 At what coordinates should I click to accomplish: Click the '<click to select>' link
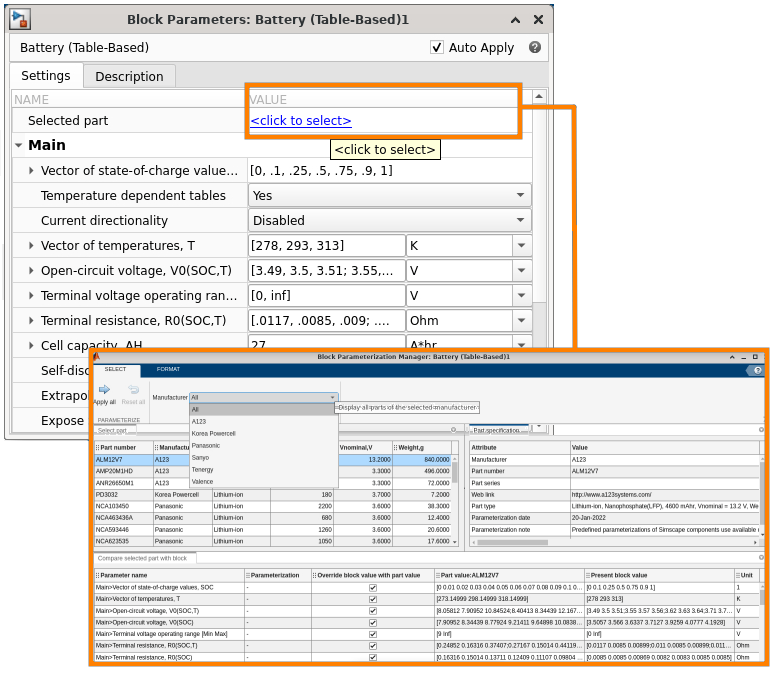coord(301,121)
